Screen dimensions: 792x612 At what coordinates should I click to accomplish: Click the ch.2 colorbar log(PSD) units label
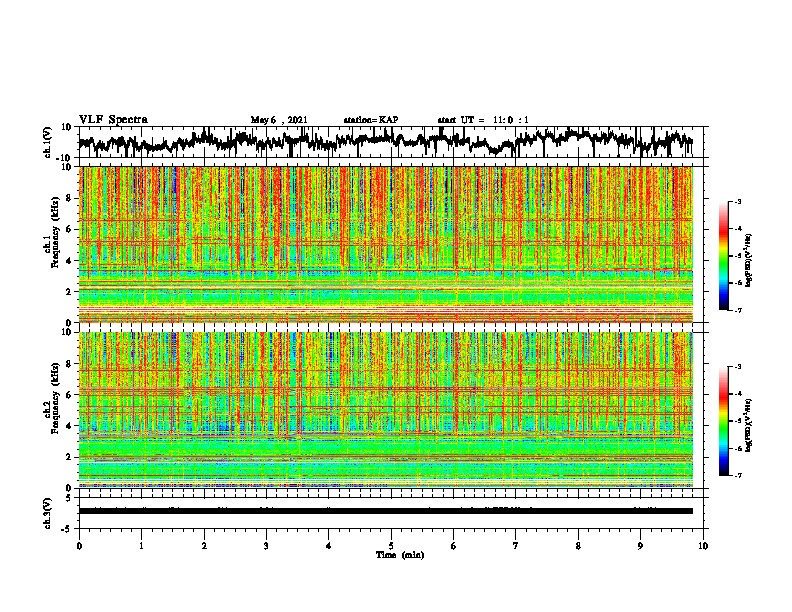click(749, 425)
